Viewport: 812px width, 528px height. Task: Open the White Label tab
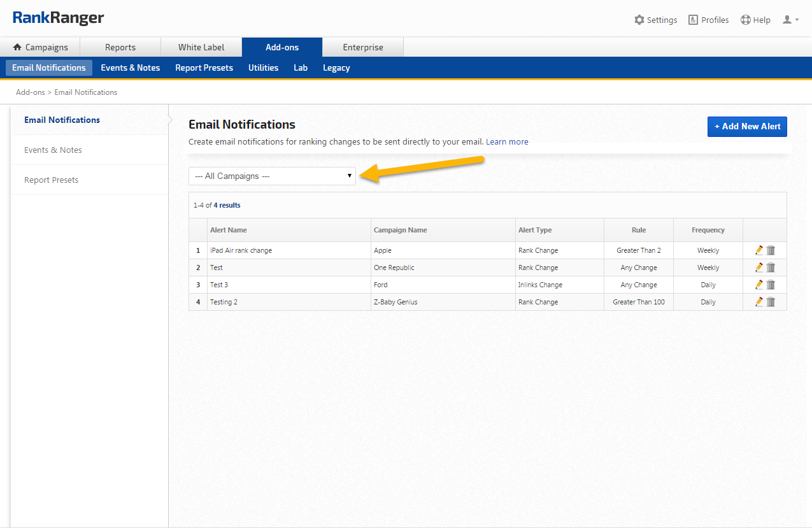[201, 47]
